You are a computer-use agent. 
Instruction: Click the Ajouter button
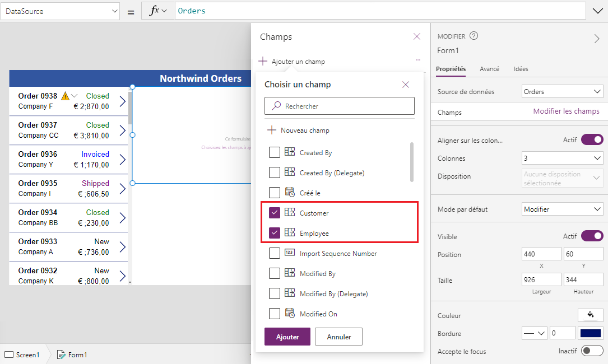287,337
